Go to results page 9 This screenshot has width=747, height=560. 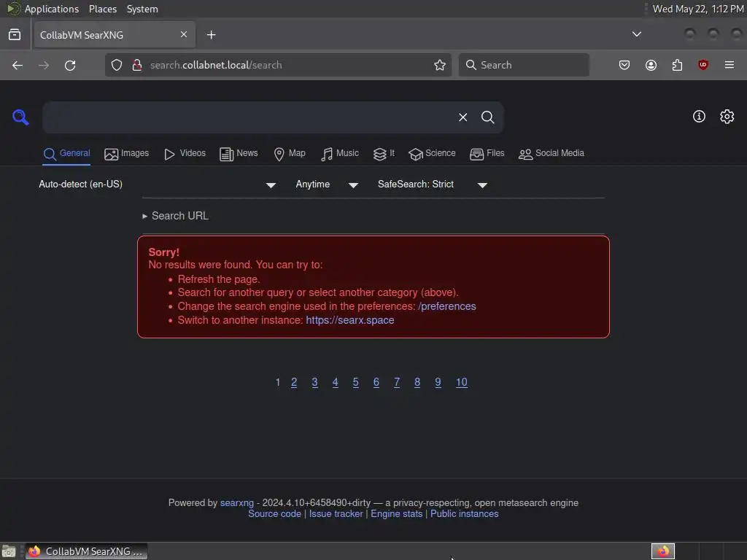coord(438,382)
